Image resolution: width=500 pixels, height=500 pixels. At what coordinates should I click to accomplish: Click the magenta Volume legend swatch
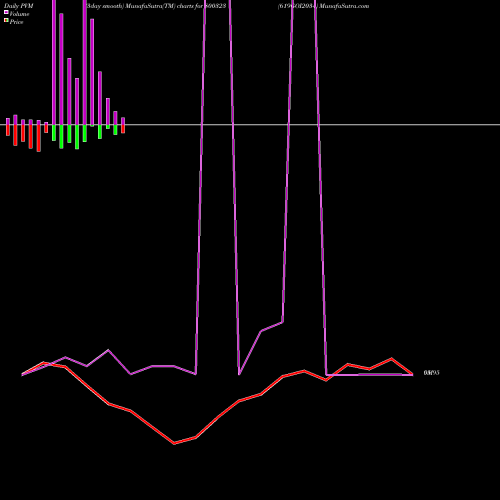click(6, 12)
